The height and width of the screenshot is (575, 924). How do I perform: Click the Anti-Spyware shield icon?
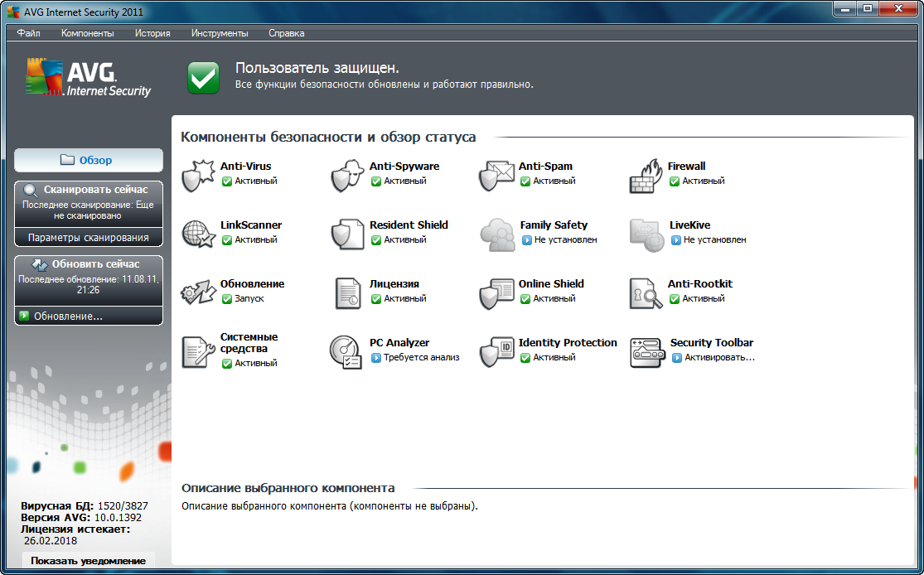tap(347, 175)
